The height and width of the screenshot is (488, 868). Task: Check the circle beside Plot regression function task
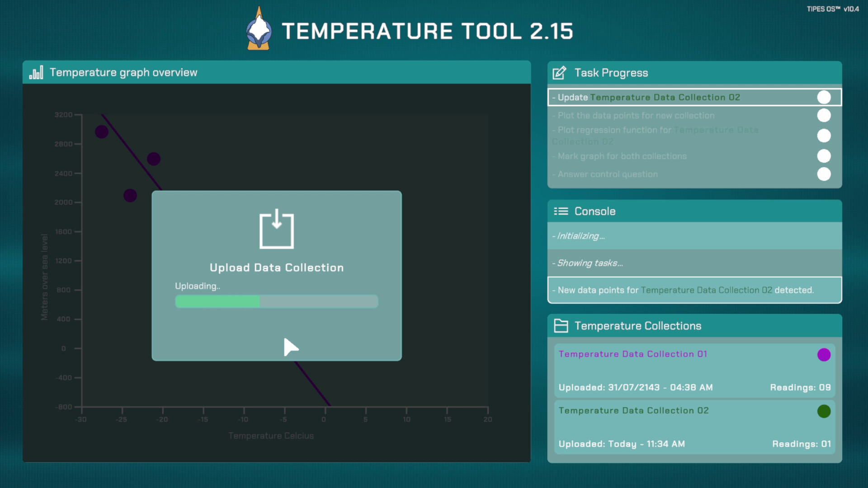(x=825, y=136)
